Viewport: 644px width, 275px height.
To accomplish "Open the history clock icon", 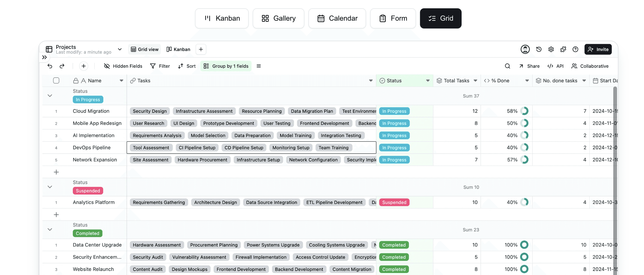I will coord(539,49).
